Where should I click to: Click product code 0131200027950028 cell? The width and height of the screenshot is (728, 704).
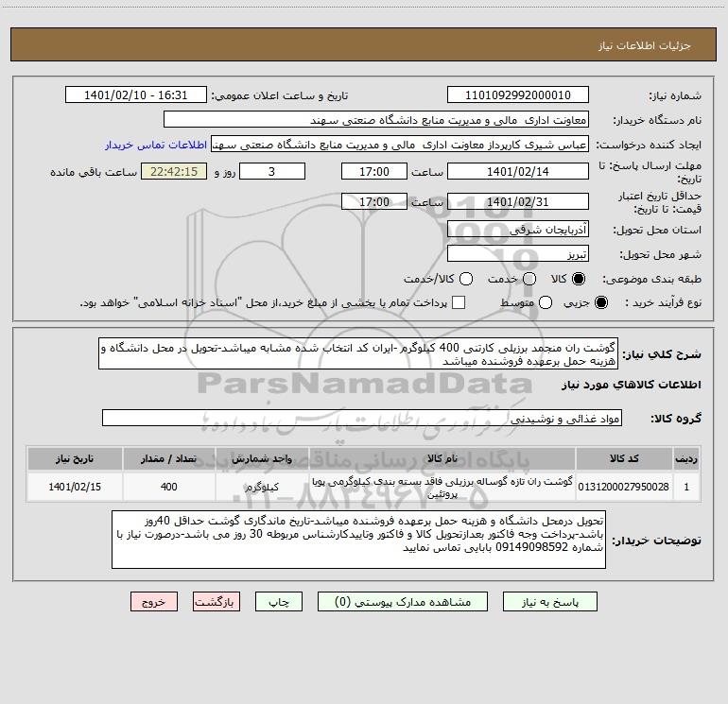click(x=624, y=487)
